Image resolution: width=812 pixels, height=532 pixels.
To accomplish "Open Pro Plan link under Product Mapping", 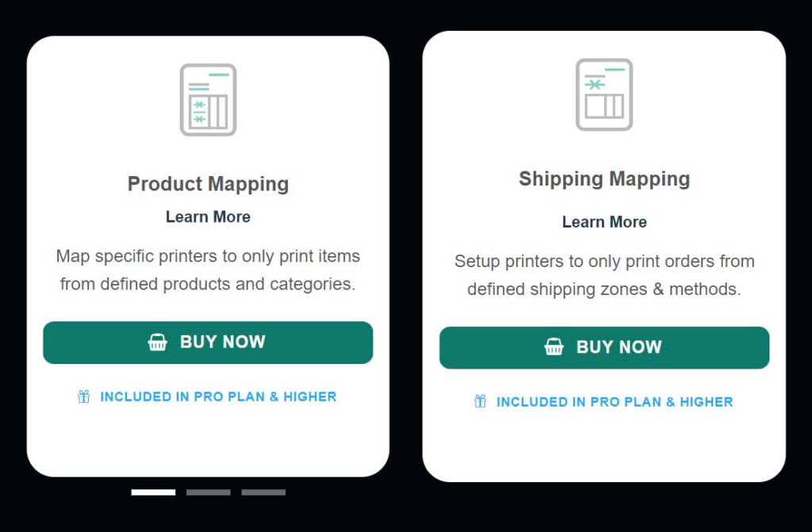I will (218, 396).
